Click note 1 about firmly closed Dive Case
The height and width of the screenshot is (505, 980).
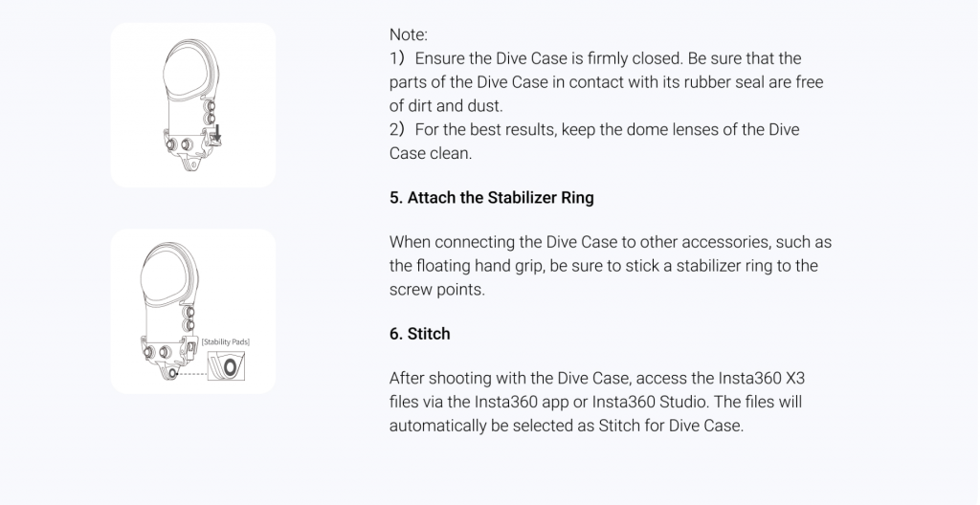pos(606,82)
